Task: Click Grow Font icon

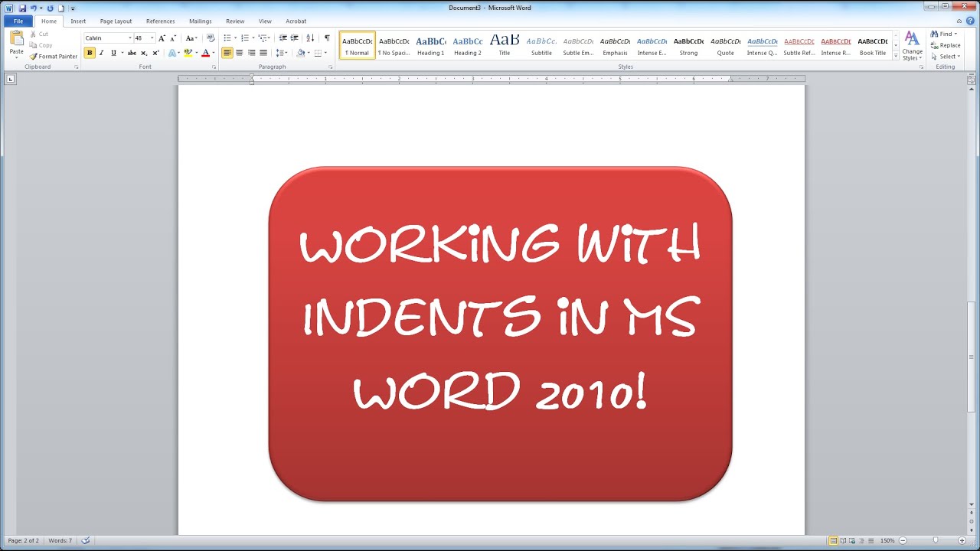Action: 162,37
